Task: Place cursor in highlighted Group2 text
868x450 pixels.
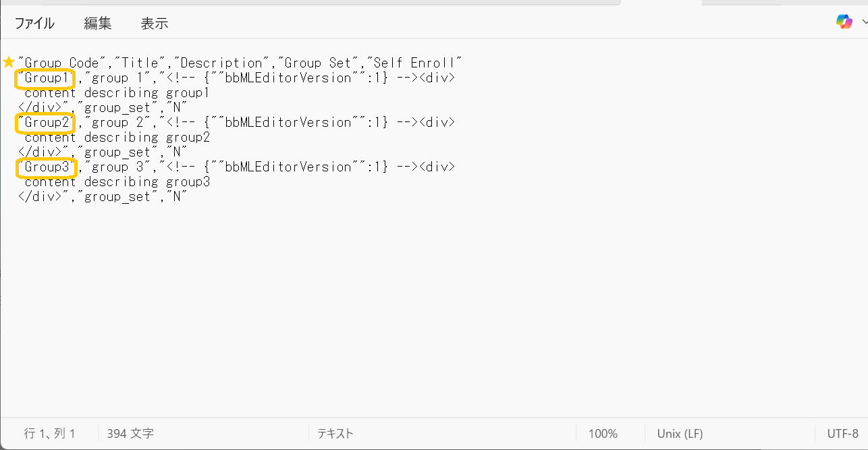Action: pyautogui.click(x=45, y=123)
